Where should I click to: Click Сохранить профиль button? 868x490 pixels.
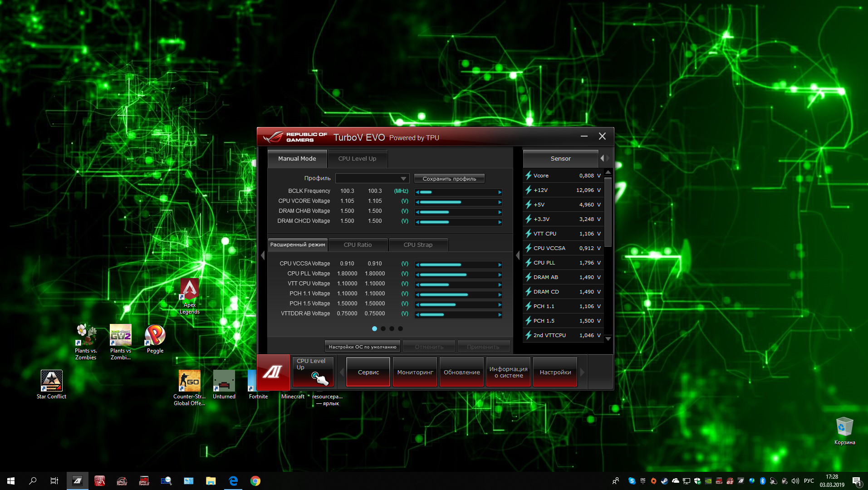pyautogui.click(x=449, y=179)
